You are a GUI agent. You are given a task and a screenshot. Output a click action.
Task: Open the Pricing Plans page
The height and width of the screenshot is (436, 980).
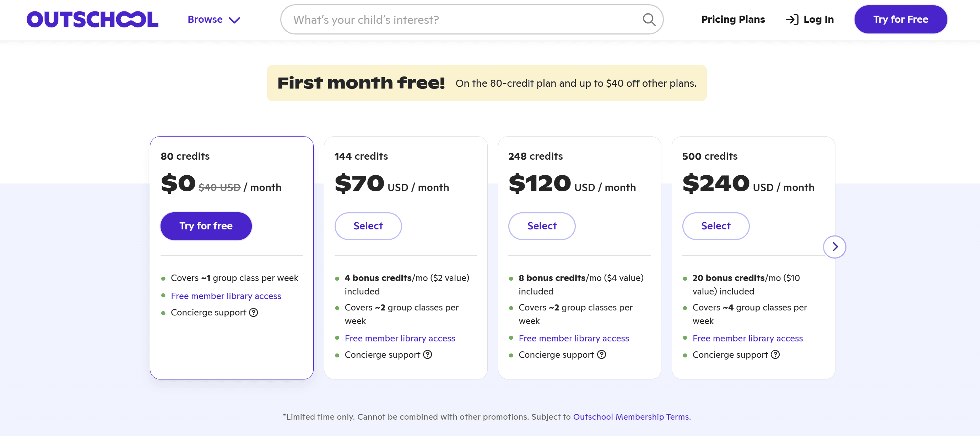tap(733, 20)
